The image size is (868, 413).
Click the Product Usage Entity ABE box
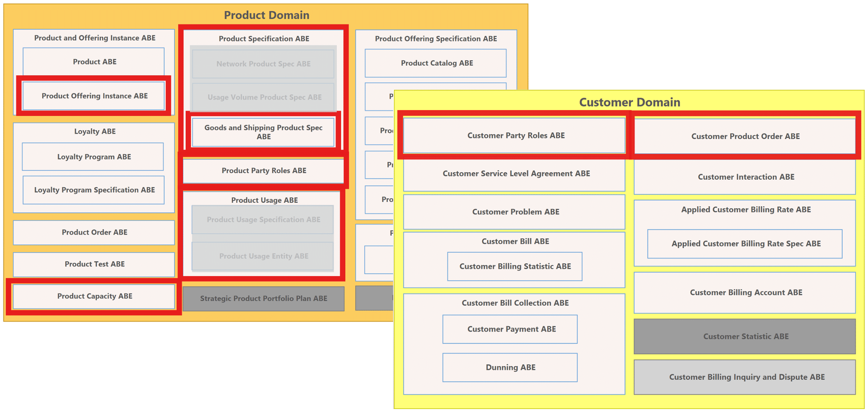(x=263, y=256)
